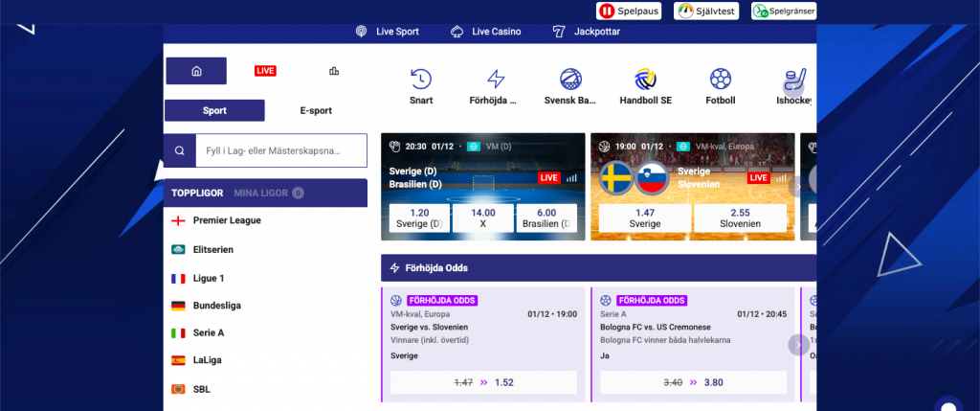Viewport: 980px width, 411px height.
Task: Select the Sport tab
Action: 214,110
